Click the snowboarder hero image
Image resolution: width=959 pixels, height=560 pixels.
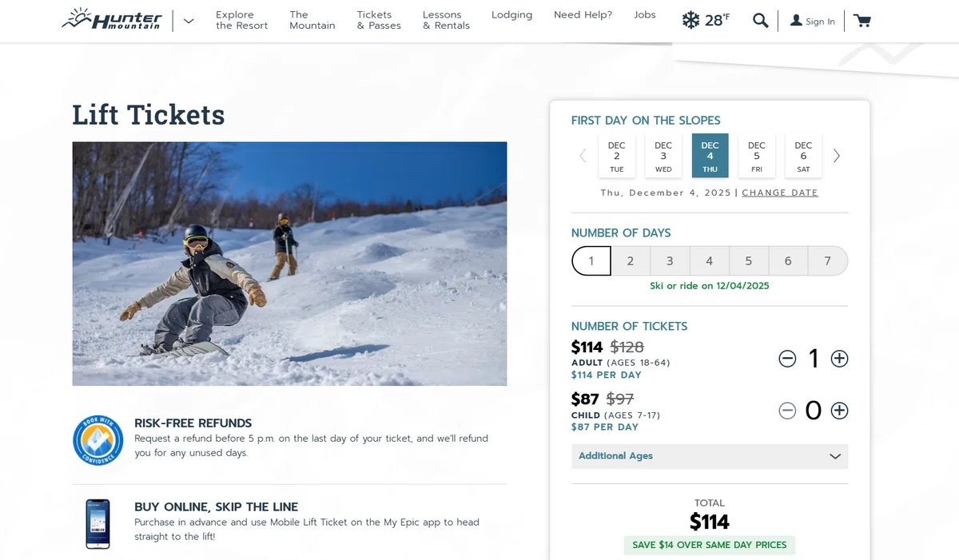[289, 264]
